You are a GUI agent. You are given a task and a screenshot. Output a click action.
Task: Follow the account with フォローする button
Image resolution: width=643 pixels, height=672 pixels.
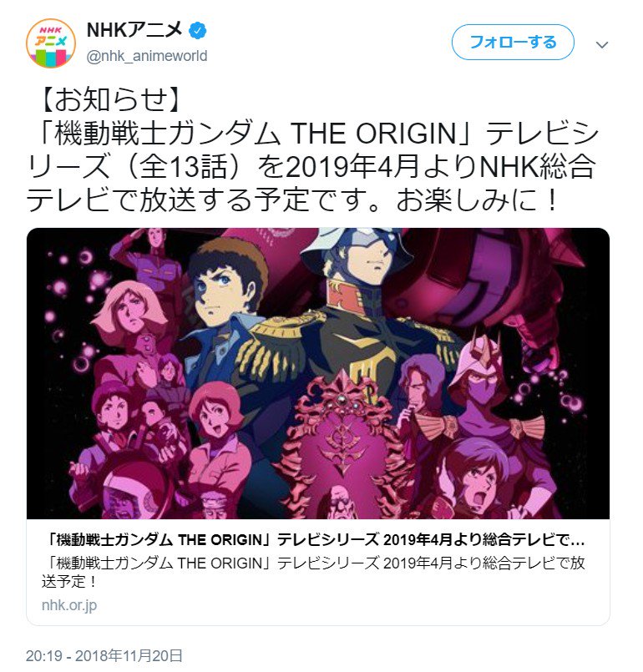tap(513, 42)
